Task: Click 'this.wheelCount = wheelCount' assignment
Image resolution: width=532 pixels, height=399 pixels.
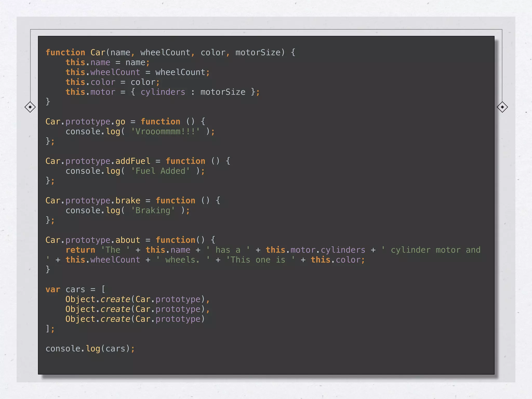Action: click(137, 72)
